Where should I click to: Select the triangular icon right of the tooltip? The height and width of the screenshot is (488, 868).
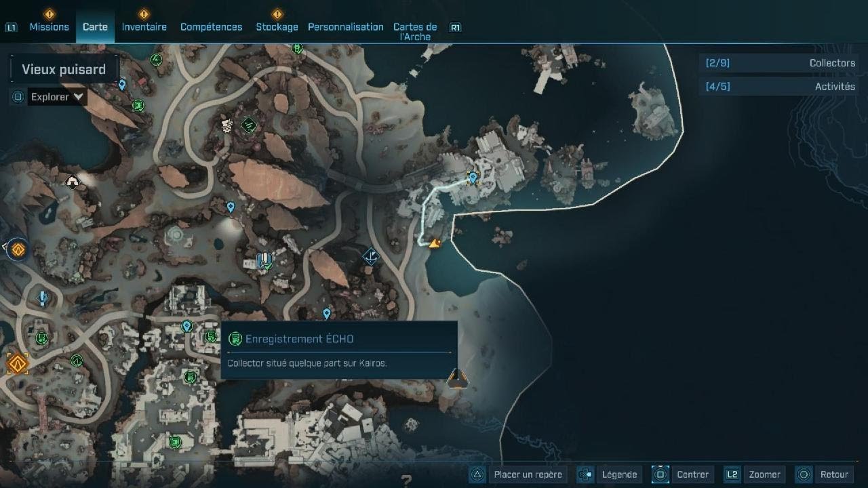[x=458, y=378]
